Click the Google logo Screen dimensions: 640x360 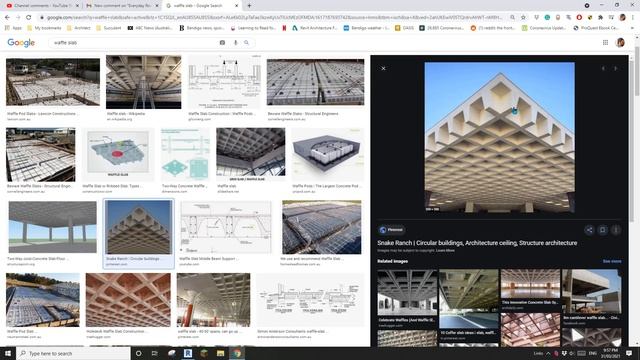(x=21, y=42)
